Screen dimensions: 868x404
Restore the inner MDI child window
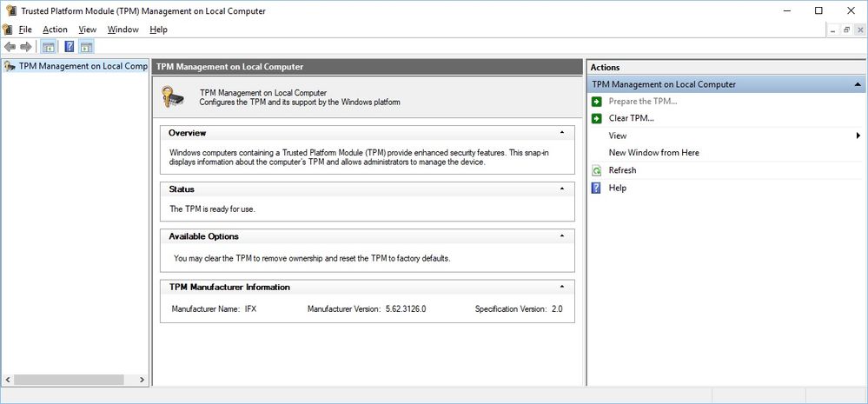[x=847, y=30]
